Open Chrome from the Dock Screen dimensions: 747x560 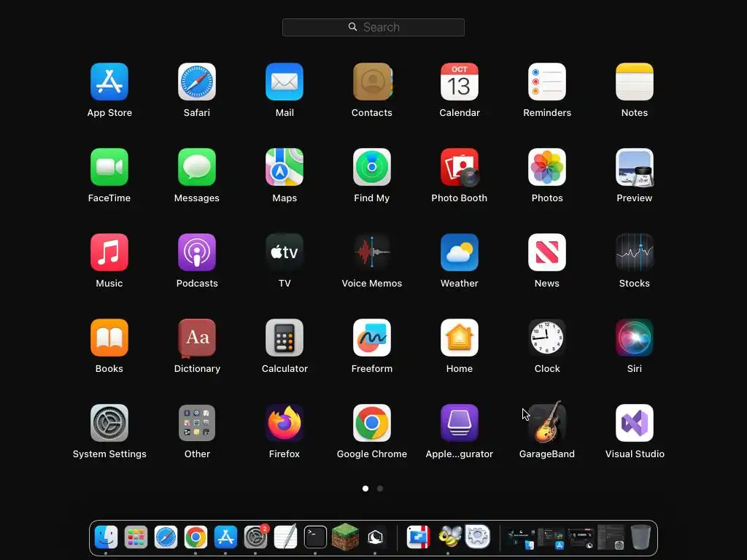(196, 537)
